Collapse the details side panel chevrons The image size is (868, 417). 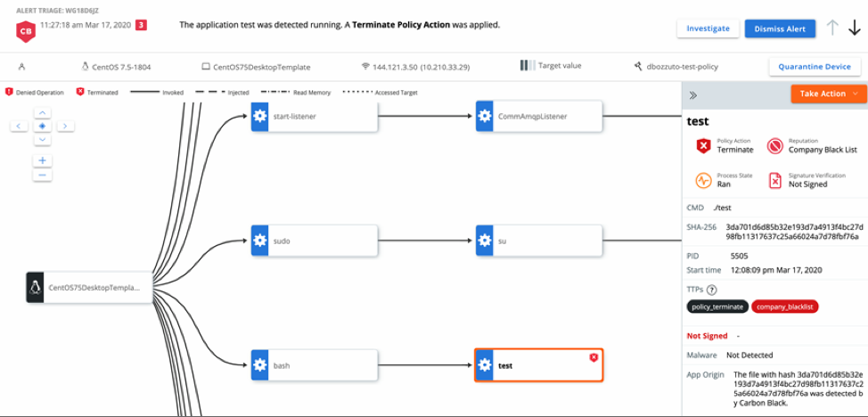[692, 94]
